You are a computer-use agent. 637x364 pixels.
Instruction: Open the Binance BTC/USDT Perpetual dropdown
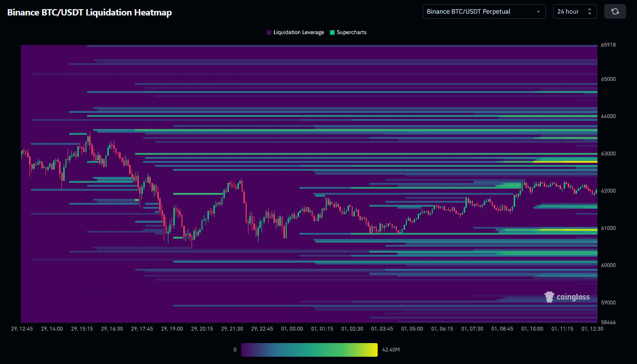tap(484, 11)
